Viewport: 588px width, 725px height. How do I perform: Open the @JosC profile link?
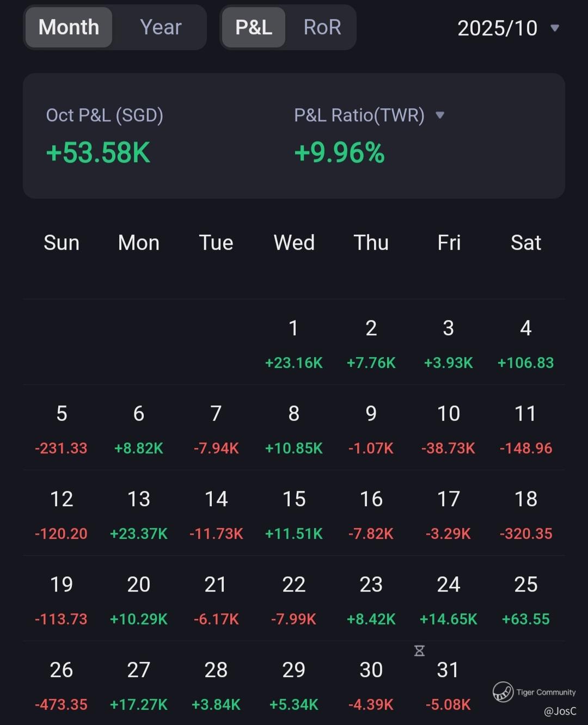click(560, 711)
